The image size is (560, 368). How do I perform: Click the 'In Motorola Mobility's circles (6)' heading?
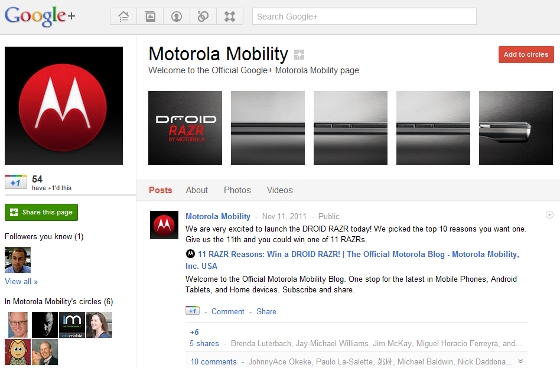pyautogui.click(x=59, y=302)
